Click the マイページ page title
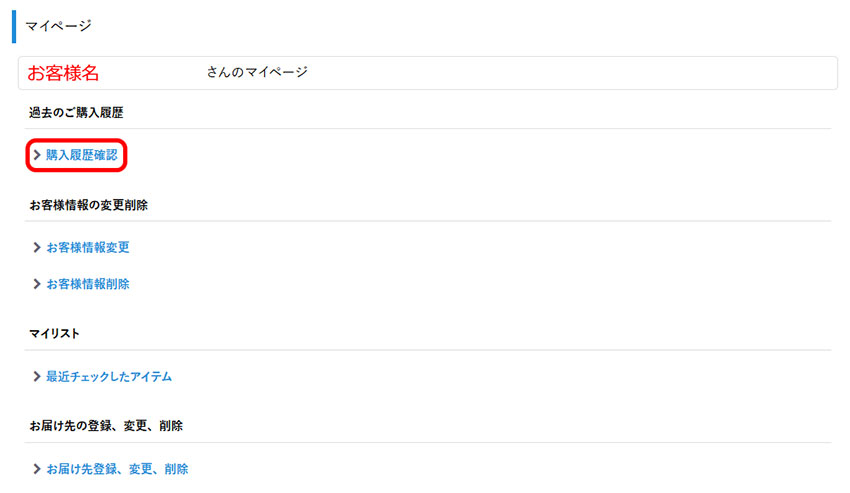This screenshot has height=493, width=850. coord(58,26)
